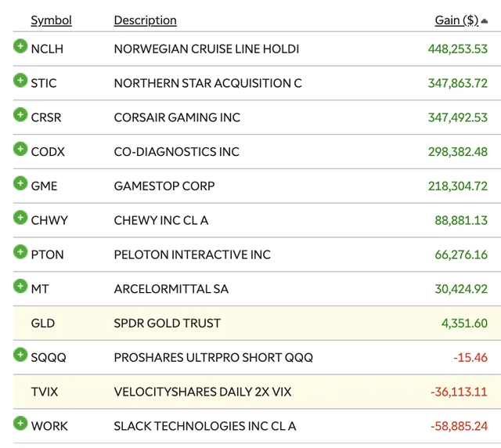Click ARCELORMITTAL SA description
Viewport: 501px width, 448px height.
tap(171, 289)
